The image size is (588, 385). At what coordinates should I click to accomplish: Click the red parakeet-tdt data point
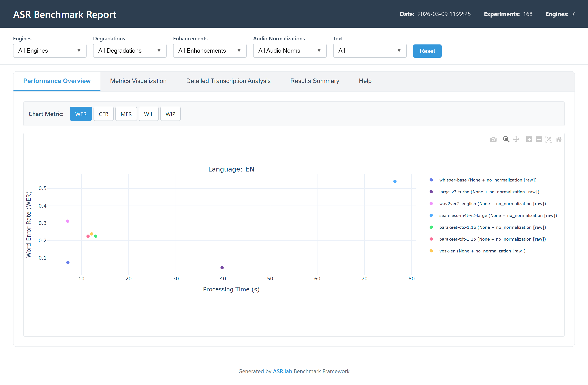click(88, 236)
